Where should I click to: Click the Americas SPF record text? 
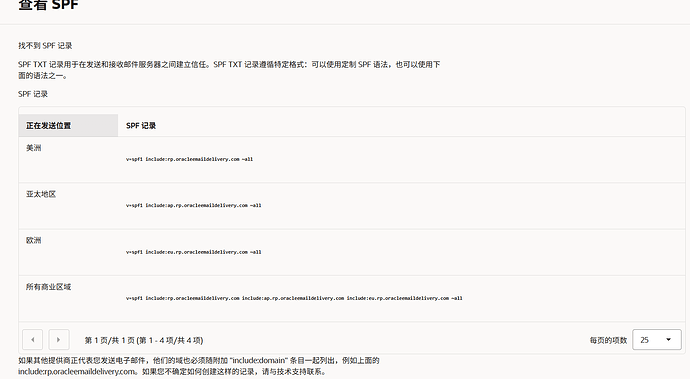(x=190, y=159)
